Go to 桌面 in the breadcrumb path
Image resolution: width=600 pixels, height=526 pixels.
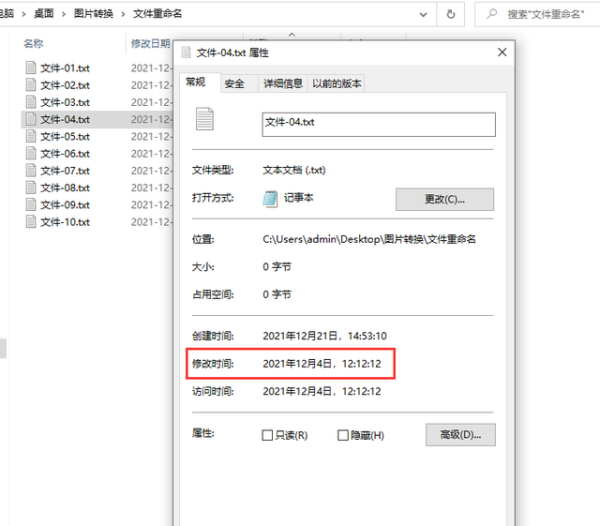point(44,14)
